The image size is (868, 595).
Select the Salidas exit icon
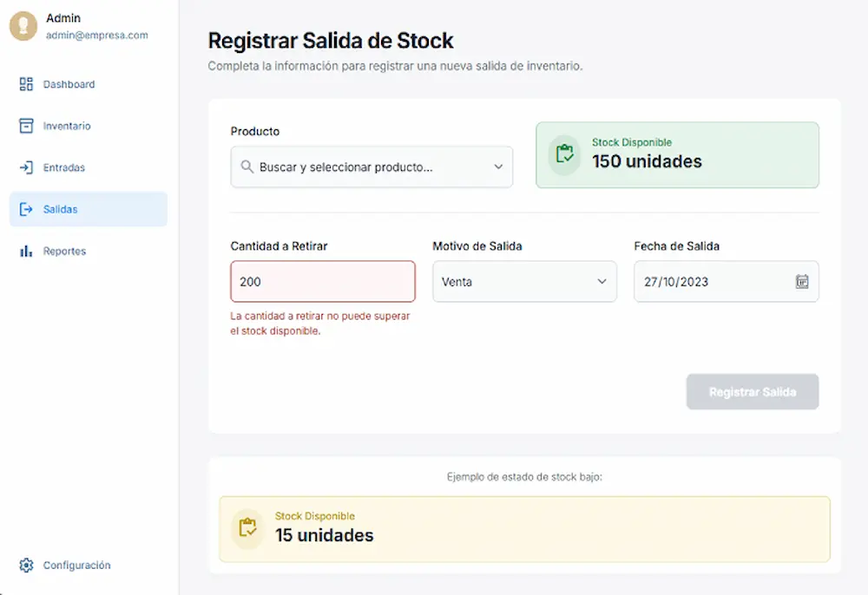27,209
